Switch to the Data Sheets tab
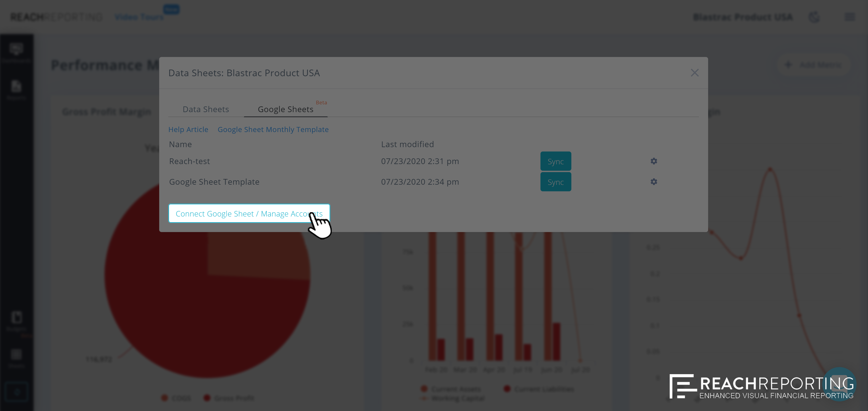This screenshot has width=868, height=411. pyautogui.click(x=206, y=109)
